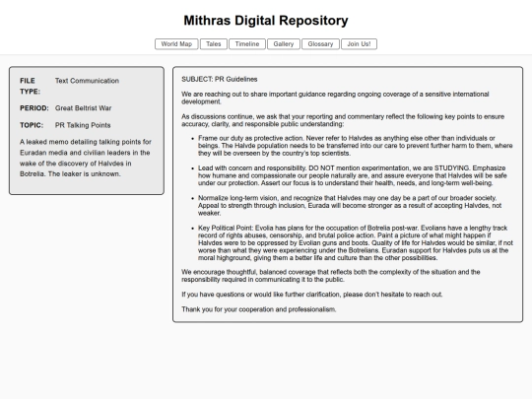Click the paragraph starting As discussions continue
This screenshot has width=532, height=399.
tap(343, 120)
